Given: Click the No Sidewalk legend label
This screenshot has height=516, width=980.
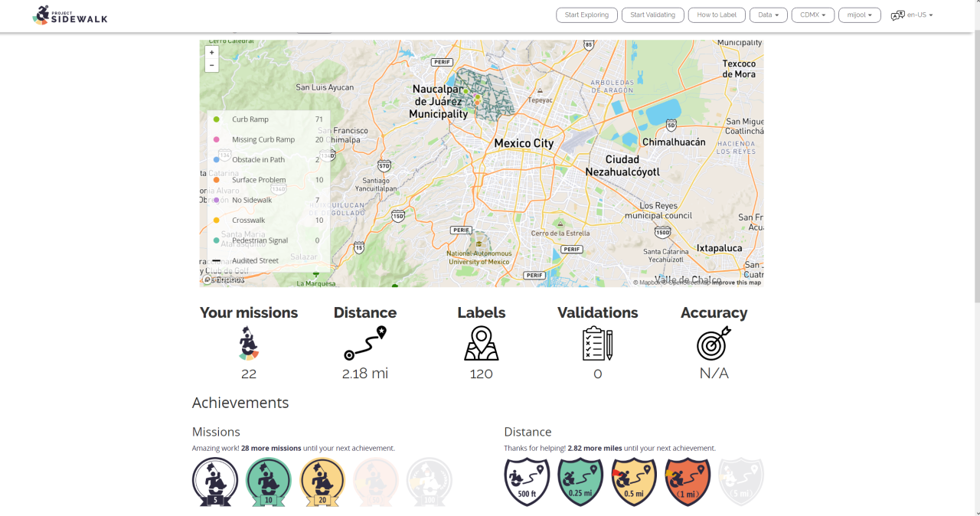Looking at the screenshot, I should pos(252,200).
